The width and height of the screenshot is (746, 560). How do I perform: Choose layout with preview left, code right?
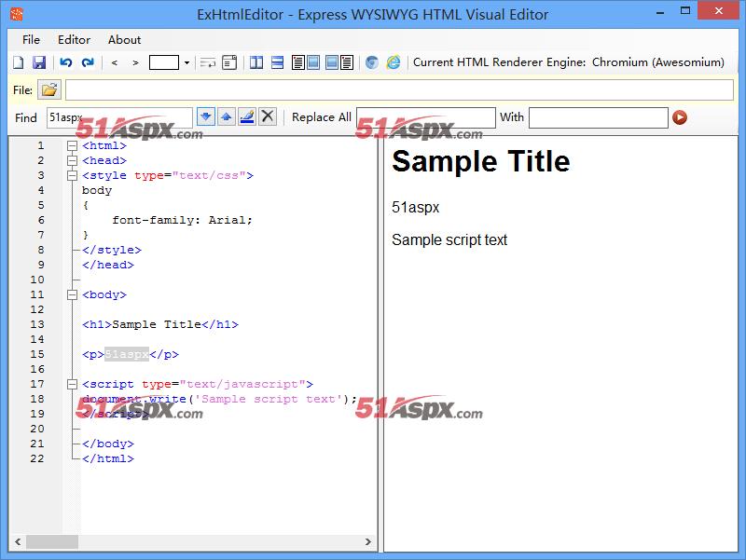pyautogui.click(x=339, y=62)
